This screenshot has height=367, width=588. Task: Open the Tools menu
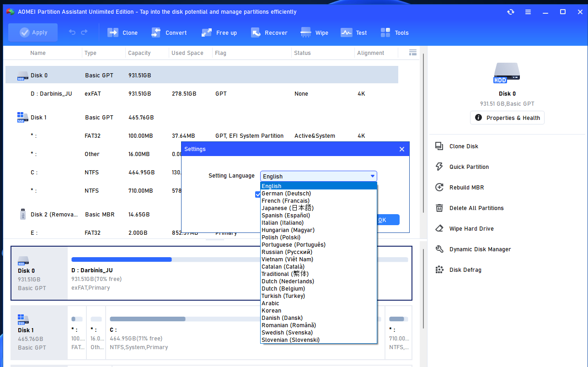coord(395,32)
